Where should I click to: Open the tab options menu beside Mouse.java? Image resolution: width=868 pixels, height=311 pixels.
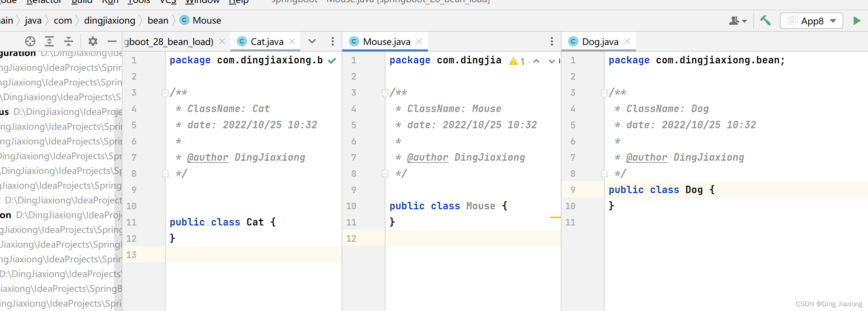(x=552, y=41)
